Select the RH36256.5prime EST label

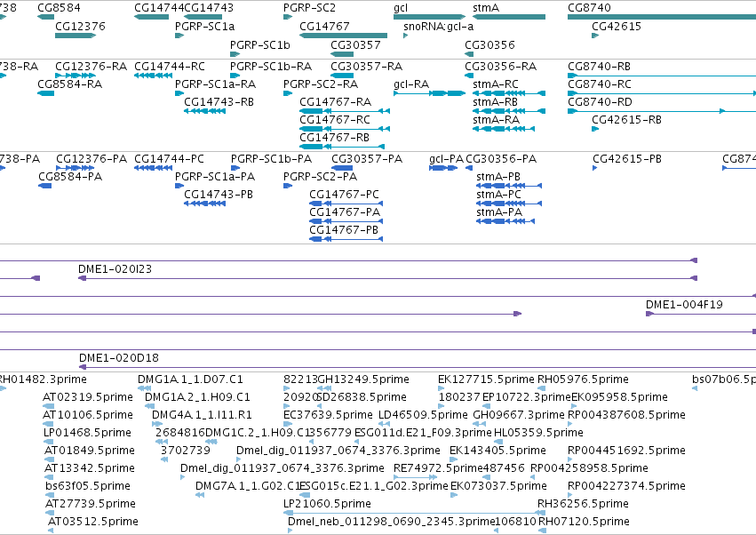583,504
